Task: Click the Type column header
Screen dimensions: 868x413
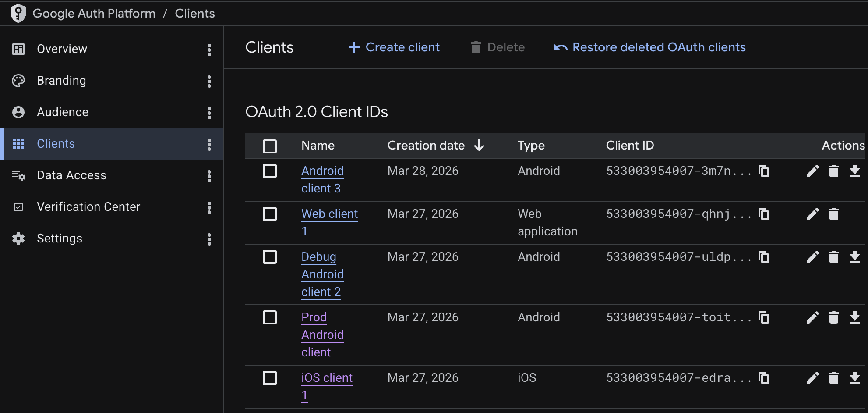Action: pos(531,146)
